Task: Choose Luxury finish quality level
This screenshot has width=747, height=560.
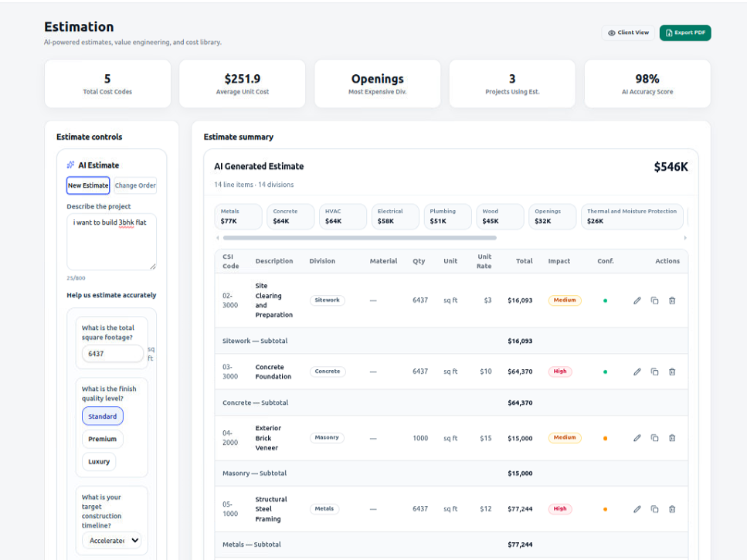Action: 99,462
